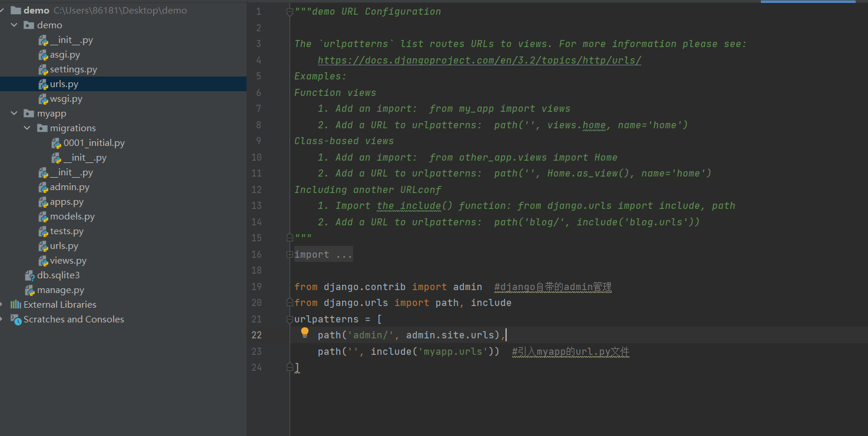The image size is (868, 436).
Task: Click 'django.contrib' on line 19
Action: coord(365,287)
